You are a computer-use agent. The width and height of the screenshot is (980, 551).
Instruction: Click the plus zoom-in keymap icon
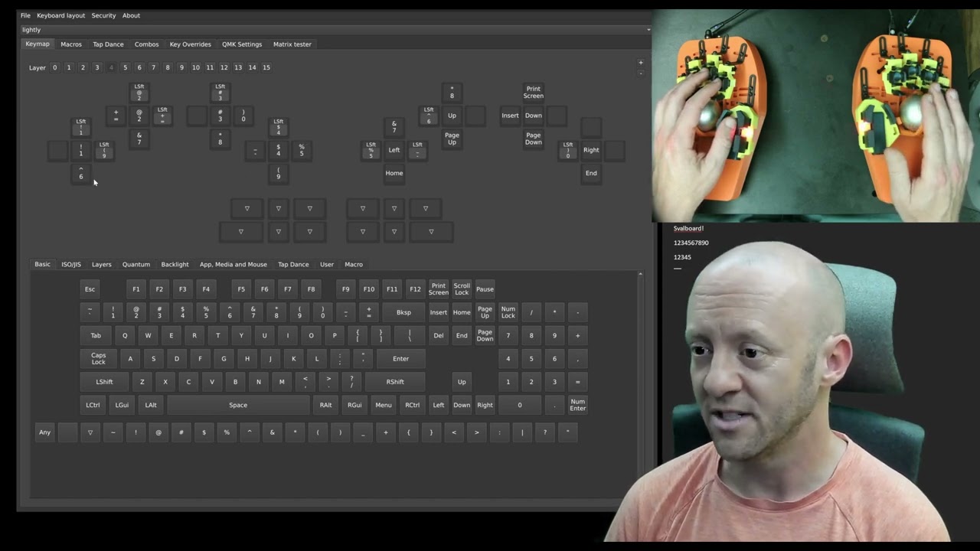tap(641, 63)
